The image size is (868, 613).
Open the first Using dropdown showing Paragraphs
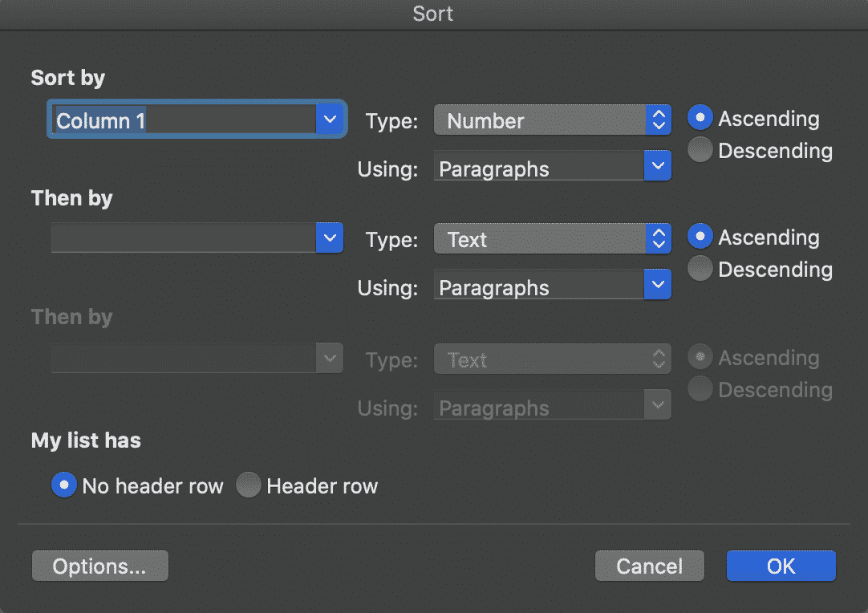pos(658,166)
